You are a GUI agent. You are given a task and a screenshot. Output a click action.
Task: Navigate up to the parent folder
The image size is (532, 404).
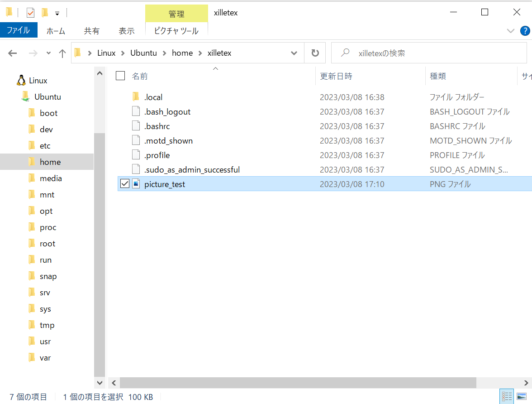click(62, 53)
